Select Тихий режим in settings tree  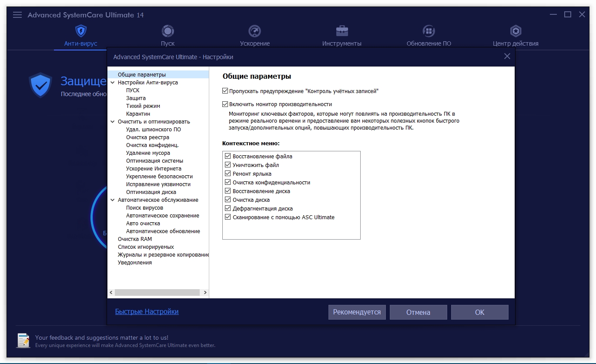[x=143, y=106]
